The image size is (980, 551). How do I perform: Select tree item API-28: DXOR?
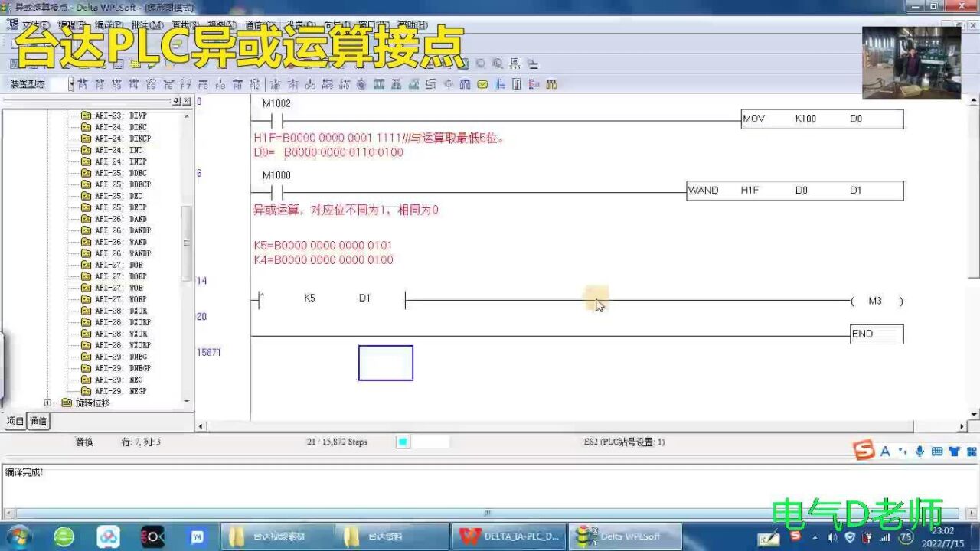click(121, 311)
